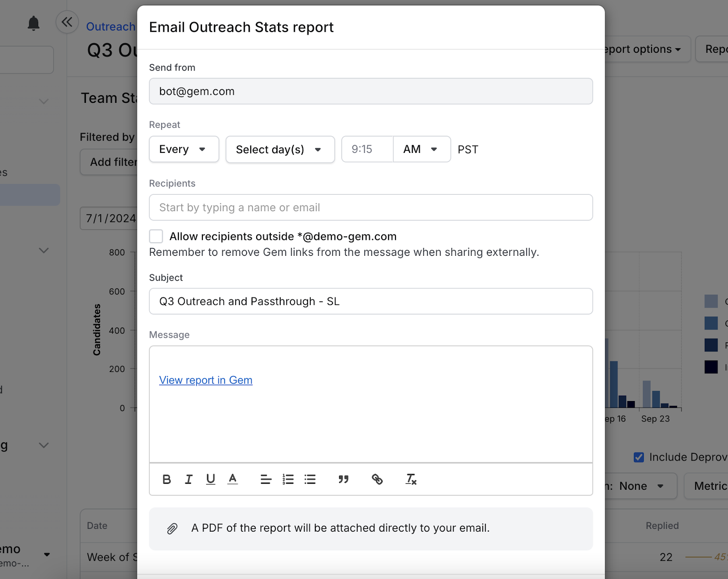The height and width of the screenshot is (579, 728).
Task: Clear text formatting in message
Action: (411, 479)
